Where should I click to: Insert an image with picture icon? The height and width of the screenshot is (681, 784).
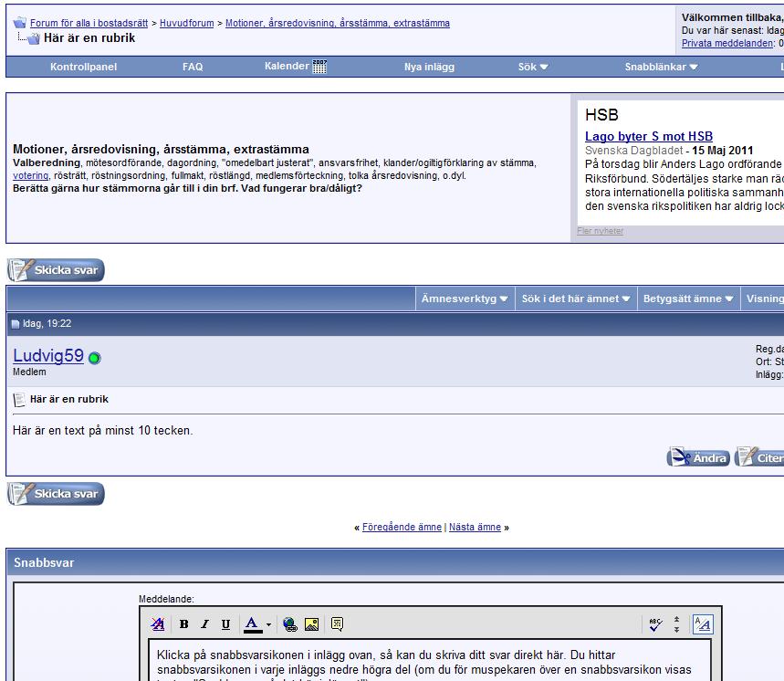(x=311, y=624)
